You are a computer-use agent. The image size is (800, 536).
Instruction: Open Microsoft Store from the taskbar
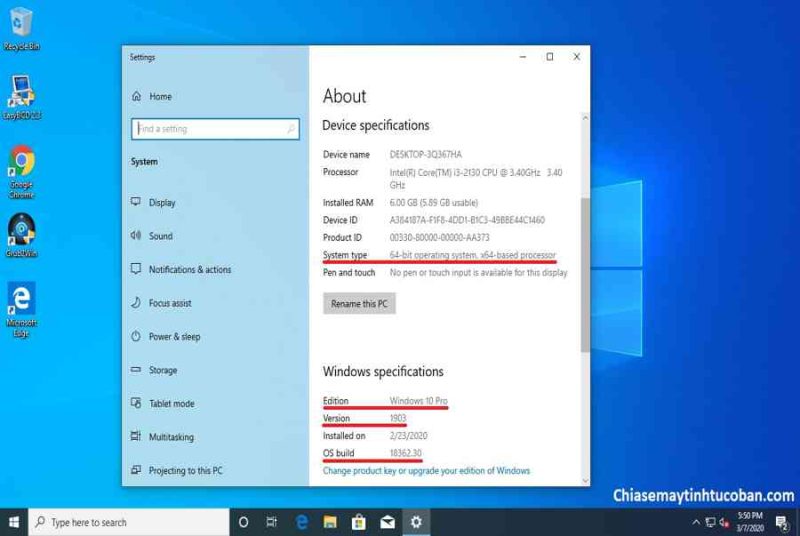pyautogui.click(x=359, y=522)
